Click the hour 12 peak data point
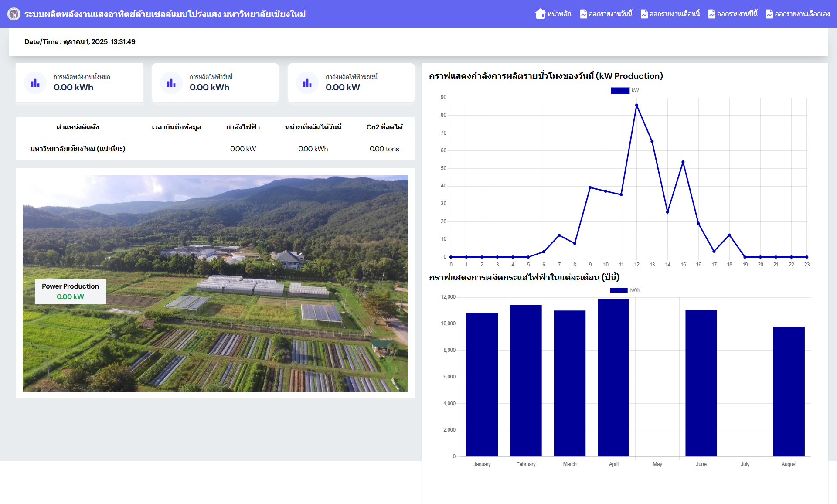The height and width of the screenshot is (504, 837). 636,106
